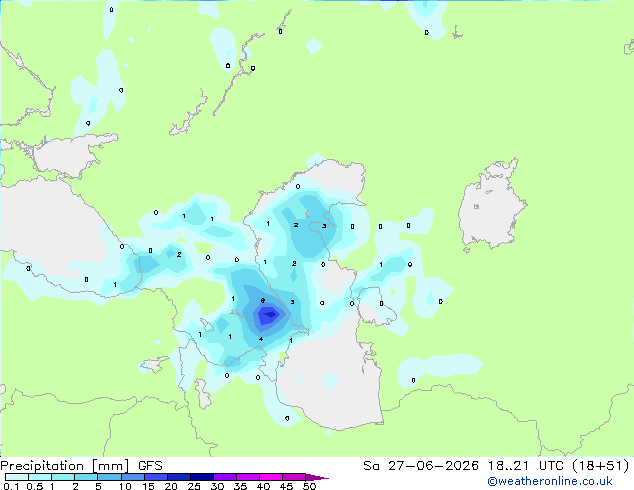
Task: Pick the 5–10 mm legend color swatch
Action: (x=109, y=477)
